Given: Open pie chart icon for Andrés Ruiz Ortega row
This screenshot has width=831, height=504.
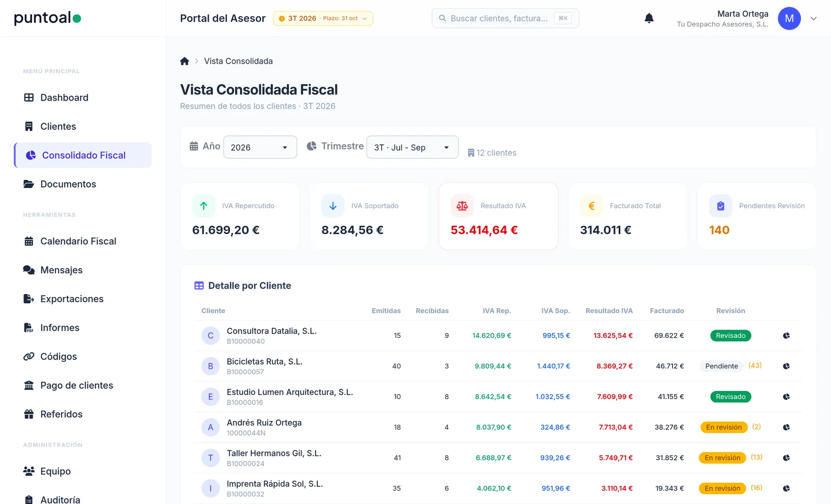Looking at the screenshot, I should (x=786, y=428).
